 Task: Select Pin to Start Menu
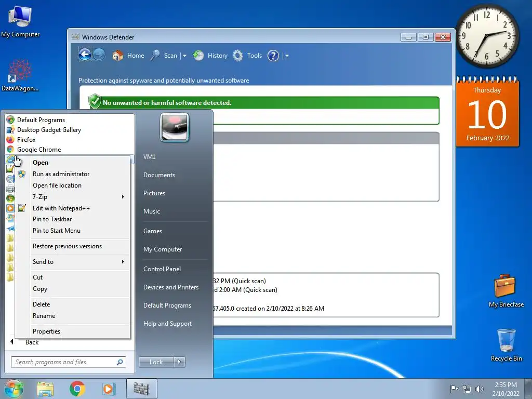(73, 230)
